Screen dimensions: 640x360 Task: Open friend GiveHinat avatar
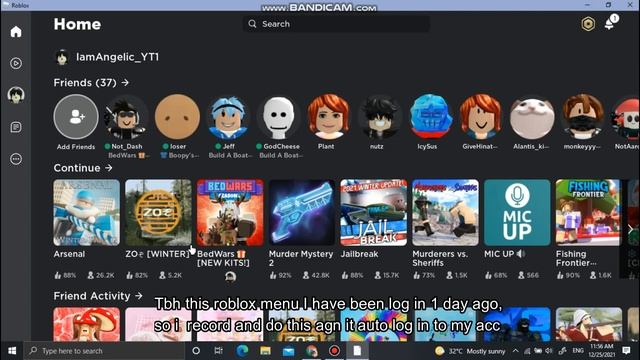[x=481, y=117]
